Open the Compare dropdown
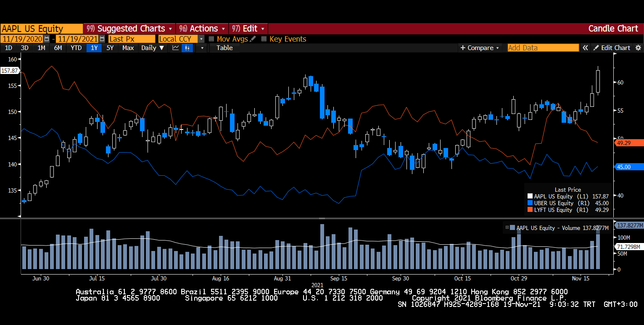Image resolution: width=644 pixels, height=325 pixels. coord(480,48)
